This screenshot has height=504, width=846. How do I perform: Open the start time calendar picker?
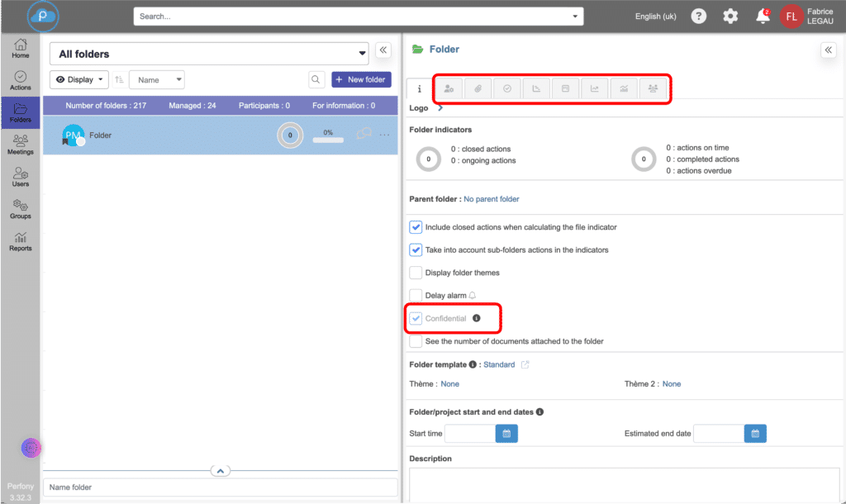pos(506,434)
